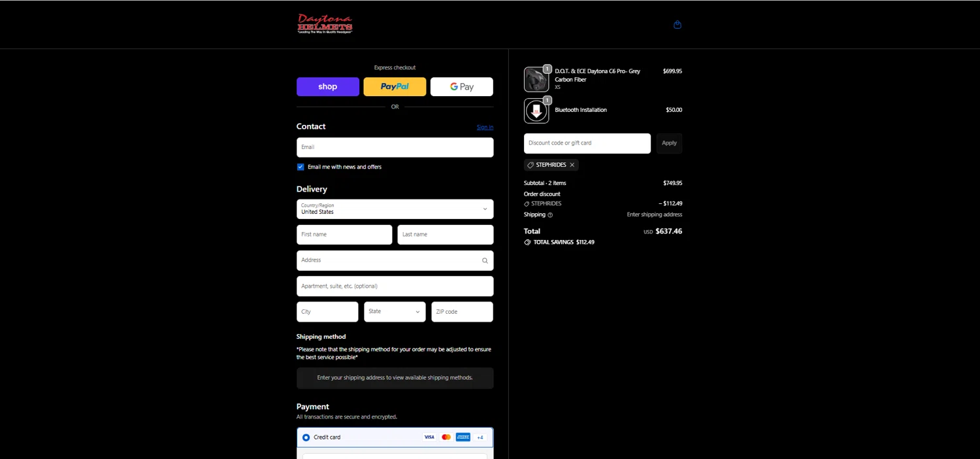Focus the Last name field
This screenshot has width=980, height=459.
tap(446, 235)
